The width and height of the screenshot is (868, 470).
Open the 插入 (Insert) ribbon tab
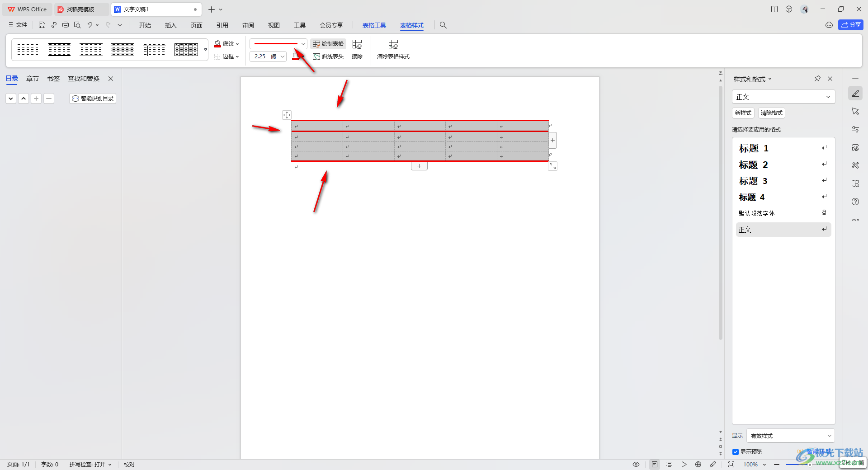(171, 25)
